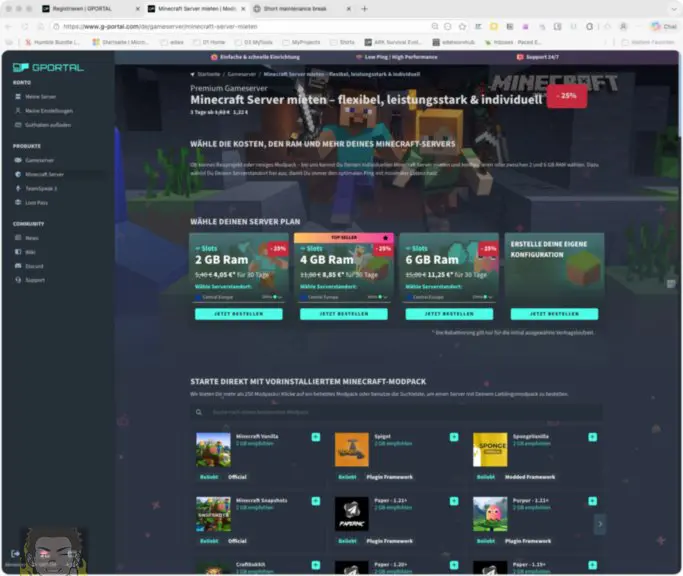Open the Purpur 1.21+ thumbnail
Viewport: 683px width, 576px height.
pos(490,514)
